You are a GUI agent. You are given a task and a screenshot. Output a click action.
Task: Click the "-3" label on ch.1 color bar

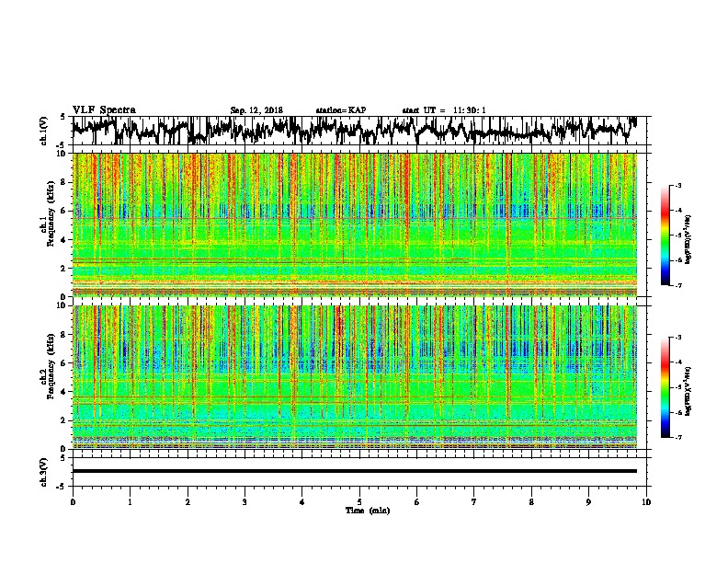677,186
